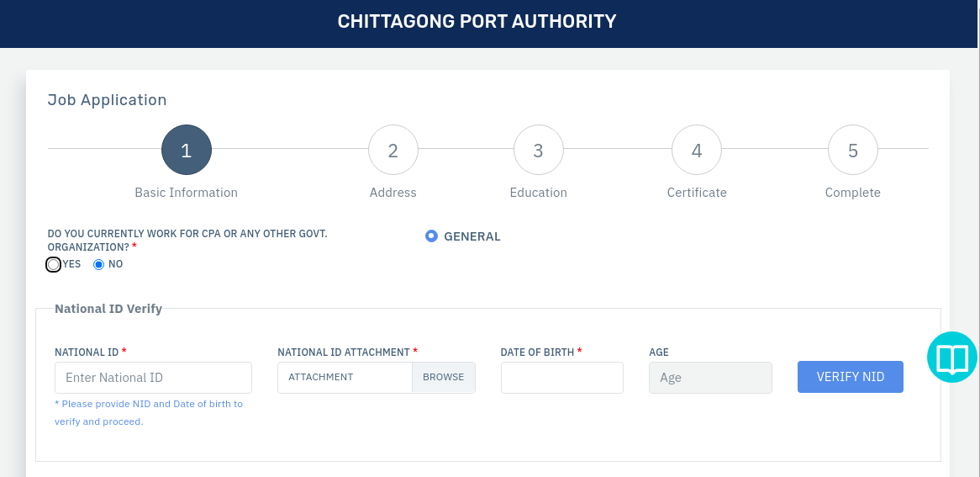Open step 4 Certificate circle
Screen dimensions: 980x477
[x=697, y=150]
